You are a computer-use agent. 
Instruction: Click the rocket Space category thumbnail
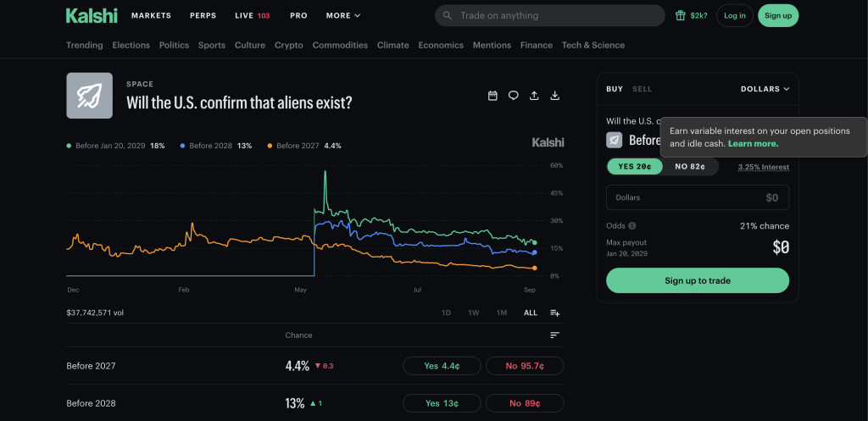coord(90,96)
